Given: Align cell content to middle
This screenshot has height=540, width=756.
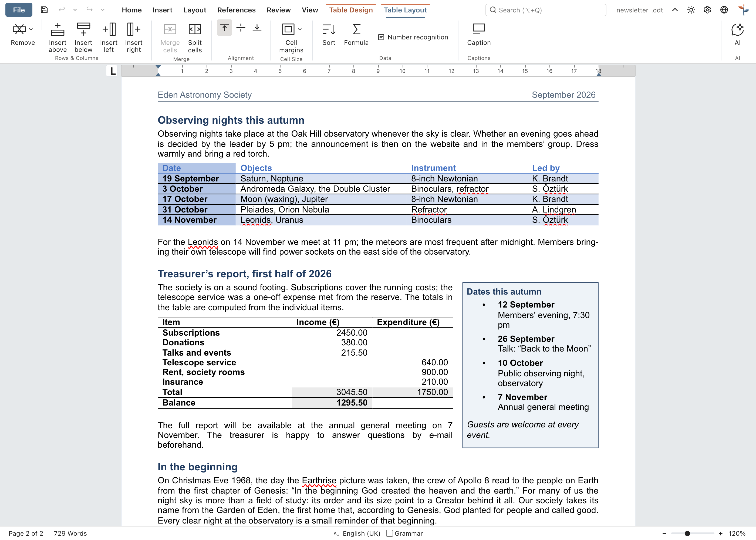Looking at the screenshot, I should pyautogui.click(x=241, y=28).
